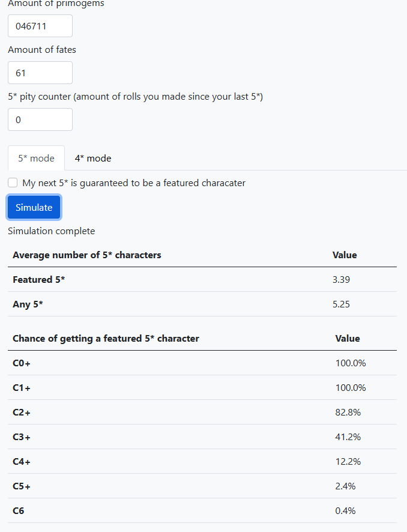Click the C6 row label
This screenshot has height=532, width=407.
pyautogui.click(x=19, y=511)
